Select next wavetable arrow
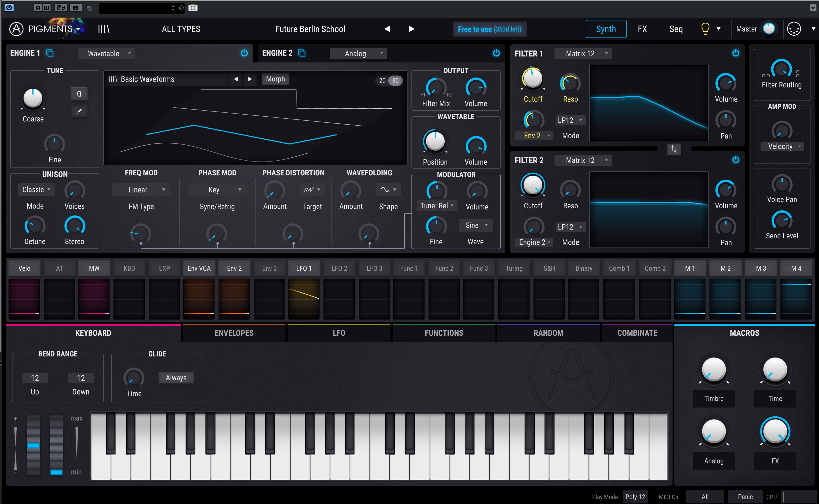This screenshot has width=819, height=504. [x=250, y=79]
